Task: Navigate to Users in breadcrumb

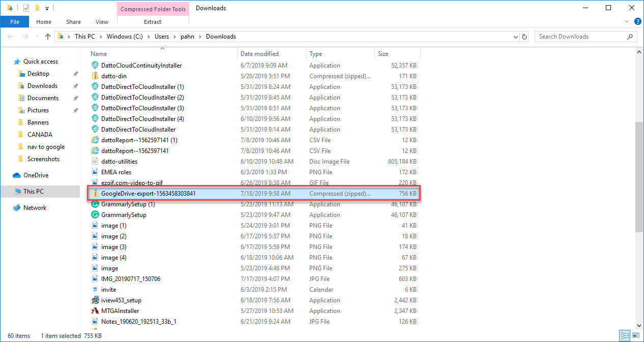Action: coord(162,37)
